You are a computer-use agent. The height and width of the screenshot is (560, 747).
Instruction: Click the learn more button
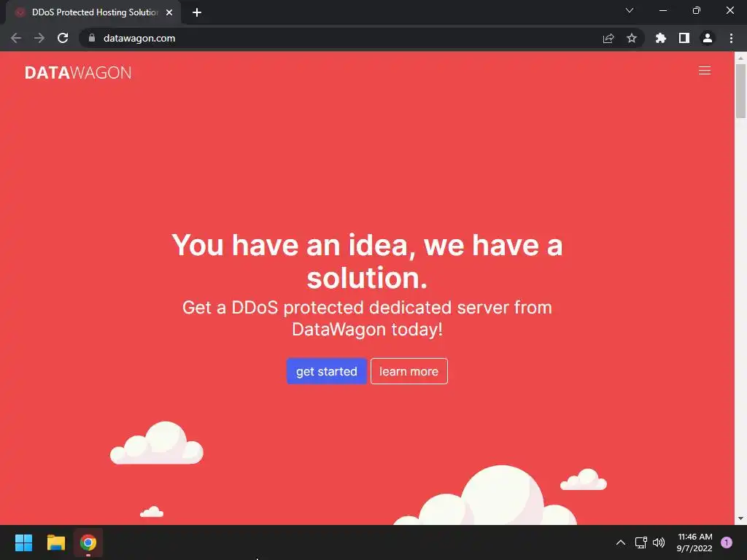pos(409,371)
